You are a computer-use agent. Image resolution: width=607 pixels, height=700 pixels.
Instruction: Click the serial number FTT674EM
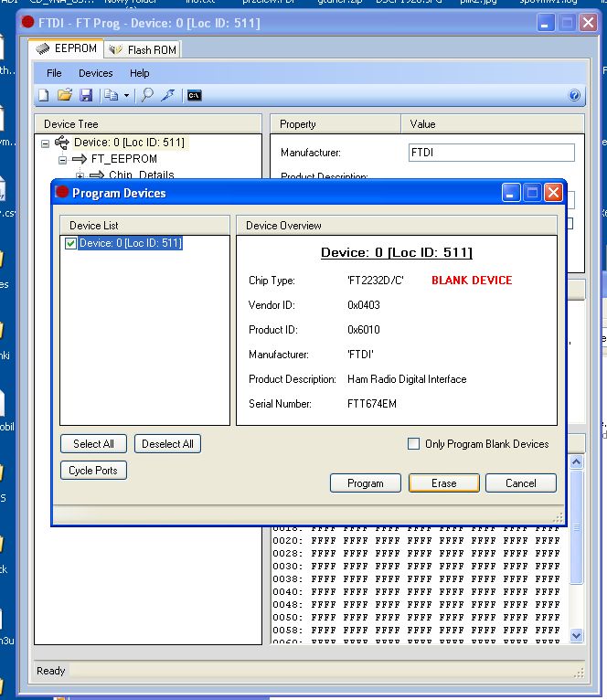(x=372, y=404)
